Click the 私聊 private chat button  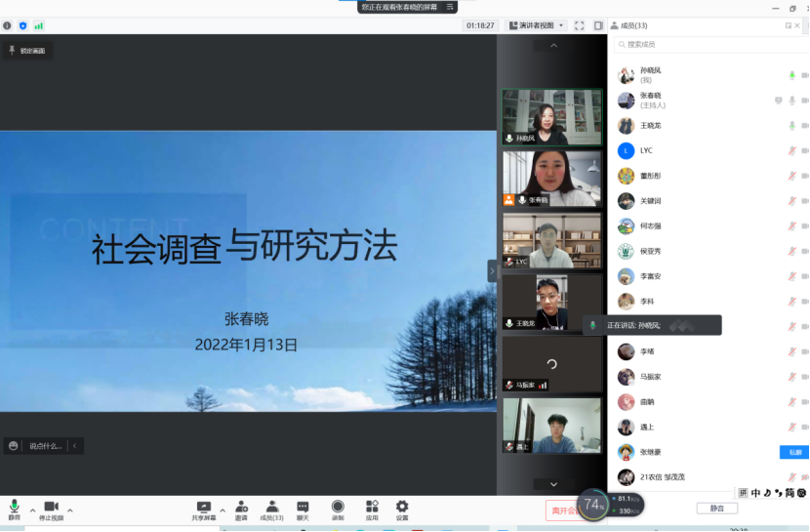pos(793,452)
